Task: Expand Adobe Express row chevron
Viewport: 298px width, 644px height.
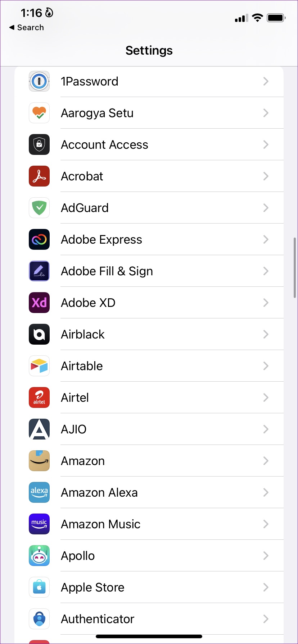Action: (x=266, y=240)
